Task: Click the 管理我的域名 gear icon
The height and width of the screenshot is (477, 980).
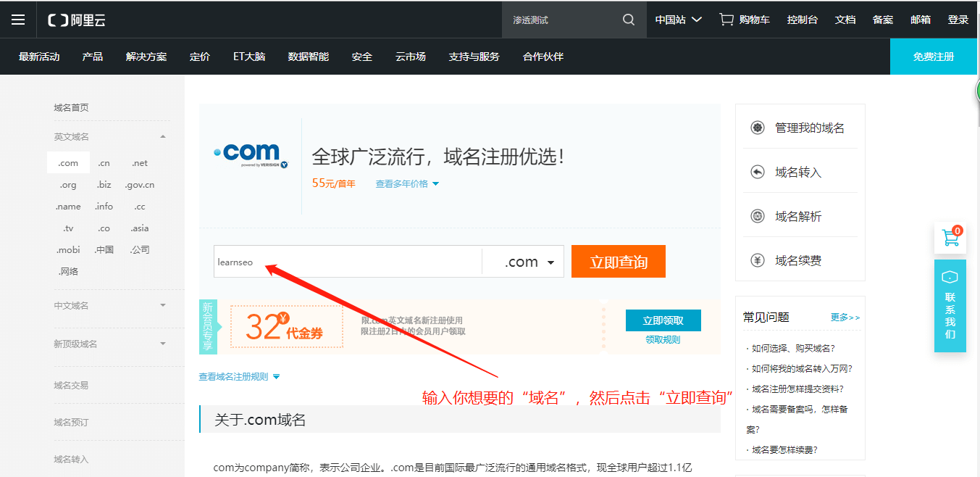Action: point(758,128)
